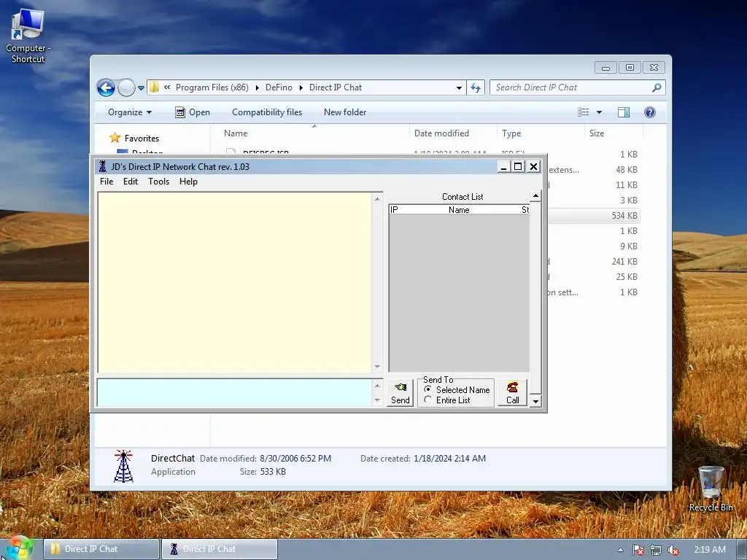Sort by the 'Date modified' column
The width and height of the screenshot is (747, 560).
click(452, 133)
